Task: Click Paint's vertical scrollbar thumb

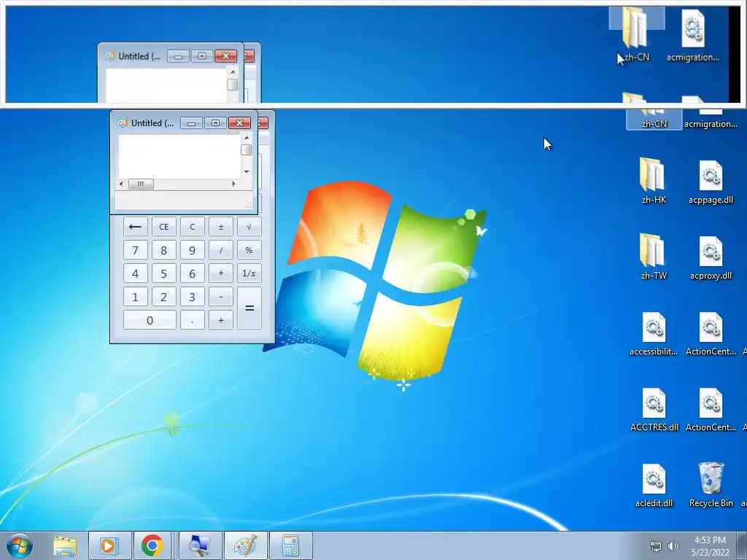Action: point(247,150)
